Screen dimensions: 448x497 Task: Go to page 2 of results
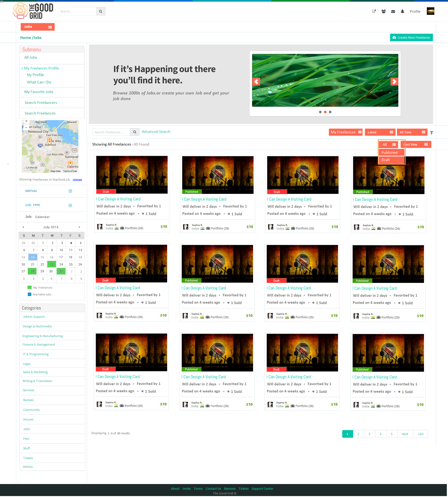point(358,434)
